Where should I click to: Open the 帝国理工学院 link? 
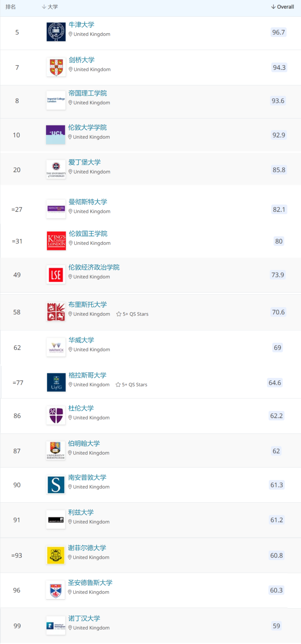pyautogui.click(x=88, y=93)
